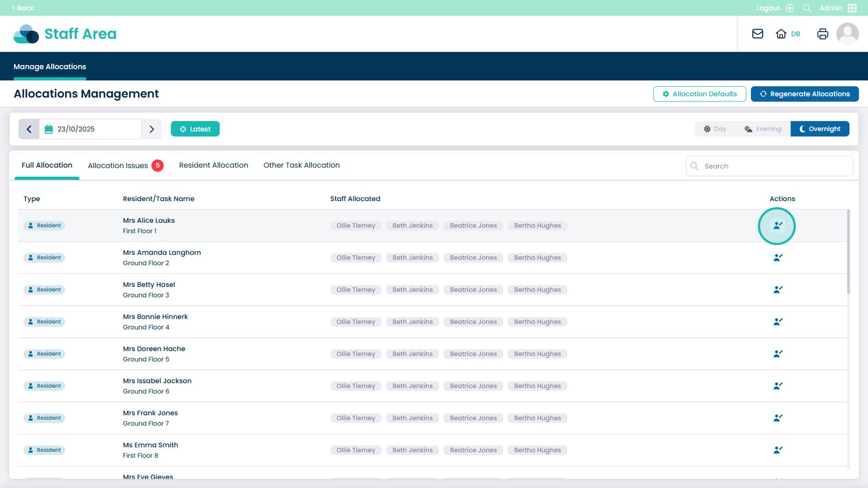This screenshot has width=868, height=488.
Task: Edit staff allocation for Mrs Alice Lauks
Action: pyautogui.click(x=777, y=226)
